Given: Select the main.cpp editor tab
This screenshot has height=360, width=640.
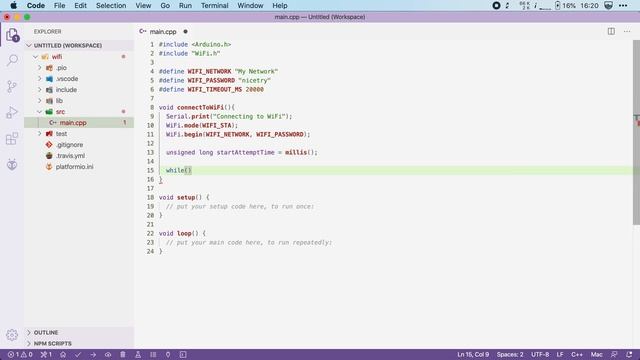Looking at the screenshot, I should point(163,31).
